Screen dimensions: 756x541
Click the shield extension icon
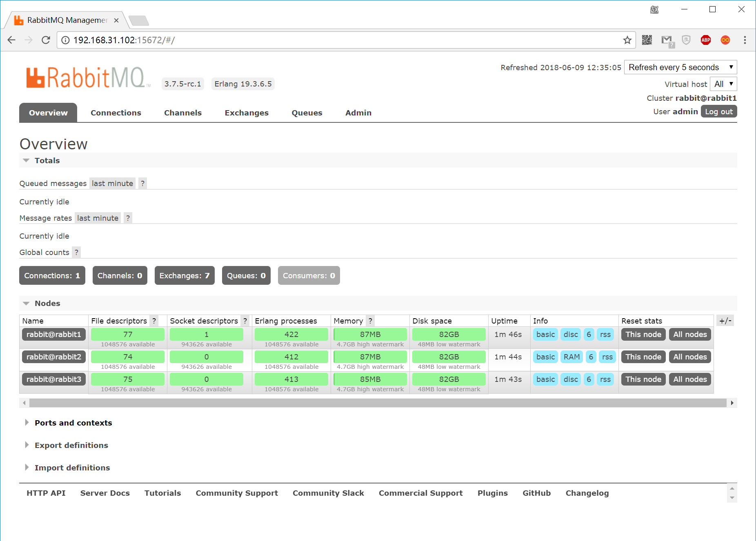click(x=686, y=40)
